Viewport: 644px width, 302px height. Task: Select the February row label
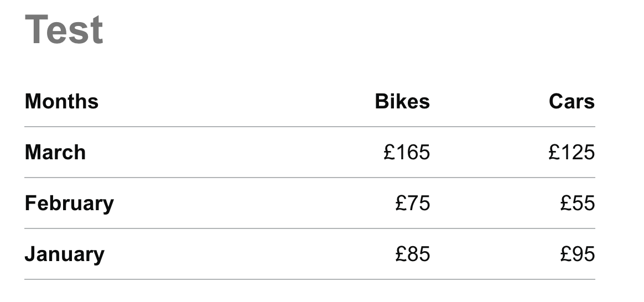click(69, 204)
